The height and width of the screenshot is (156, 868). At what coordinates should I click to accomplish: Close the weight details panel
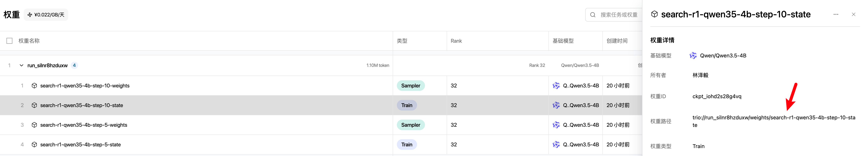click(853, 15)
